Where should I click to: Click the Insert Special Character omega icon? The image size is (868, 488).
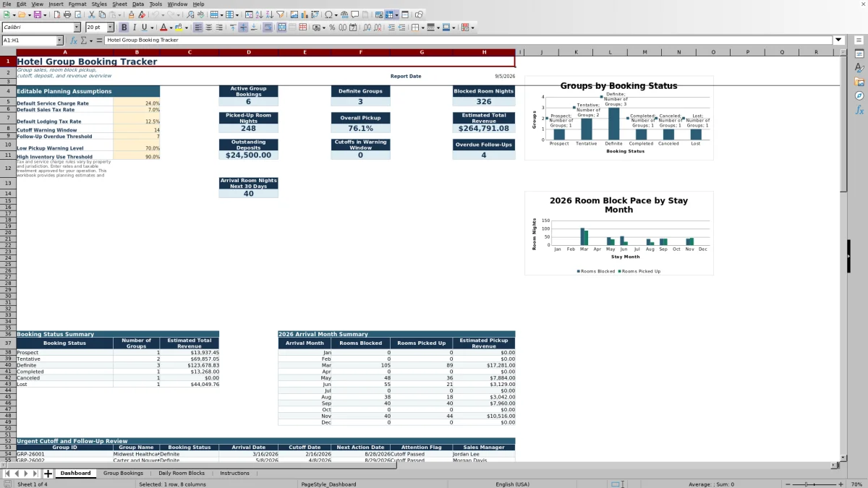pos(328,14)
